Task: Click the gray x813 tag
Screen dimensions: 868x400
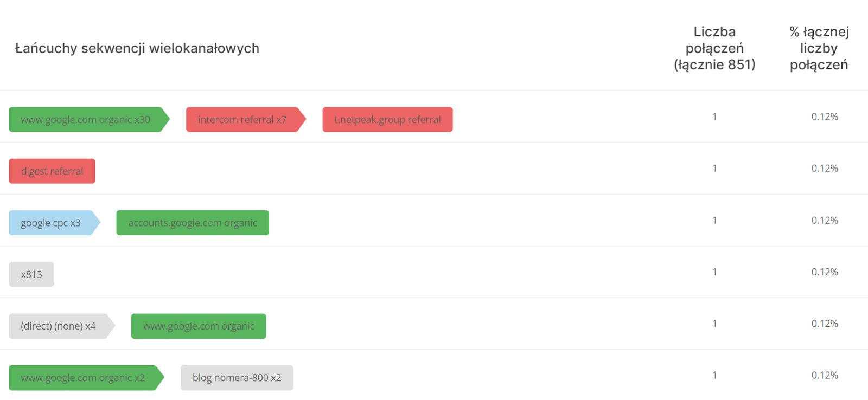Action: (31, 274)
